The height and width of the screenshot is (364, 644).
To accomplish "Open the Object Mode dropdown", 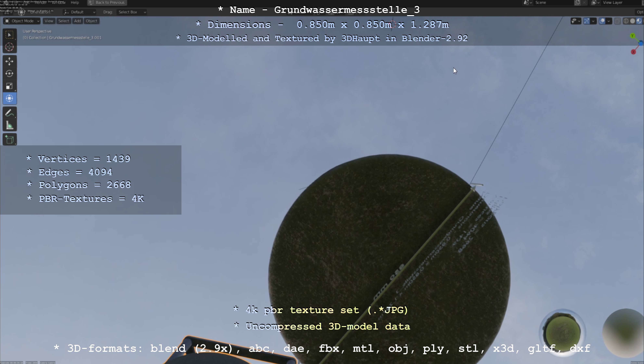I will pos(22,21).
